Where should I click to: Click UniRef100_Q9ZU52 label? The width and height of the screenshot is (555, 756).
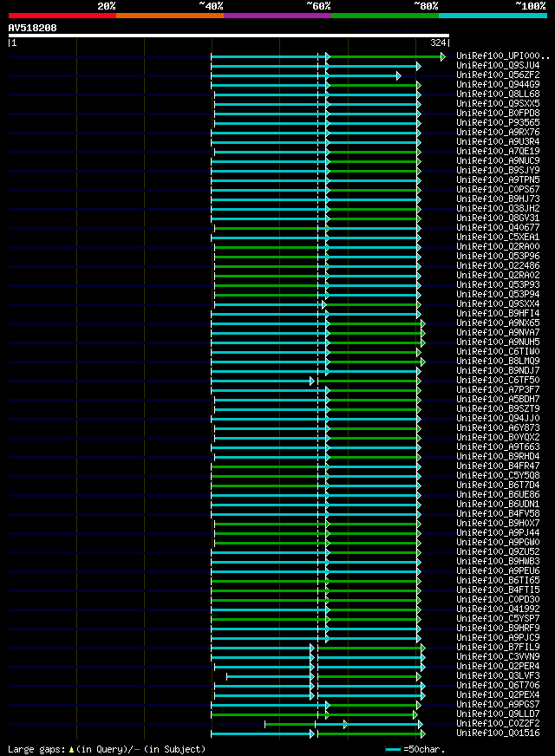click(498, 552)
